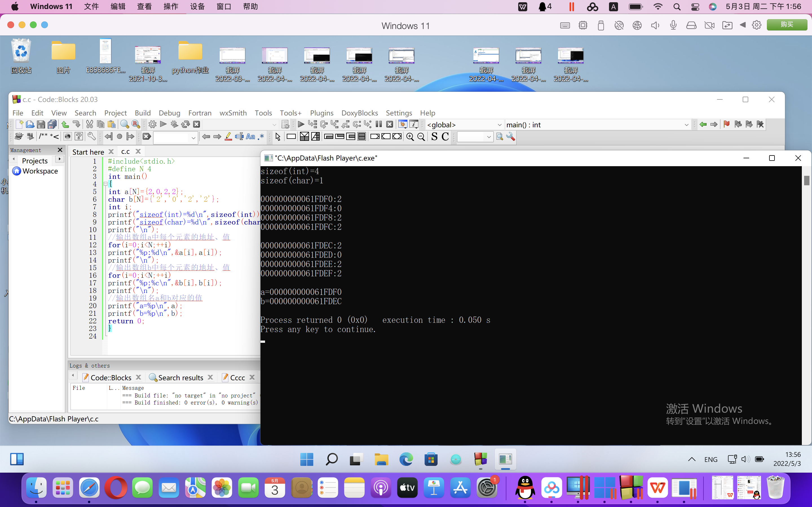Switch to the Start here tab
Viewport: 812px width, 507px height.
point(88,152)
